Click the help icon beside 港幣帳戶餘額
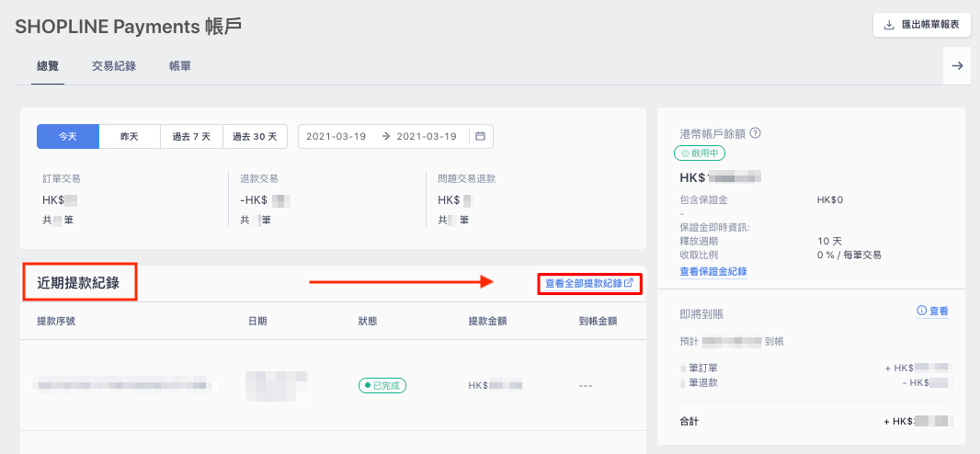Viewport: 980px width, 454px height. click(x=755, y=133)
